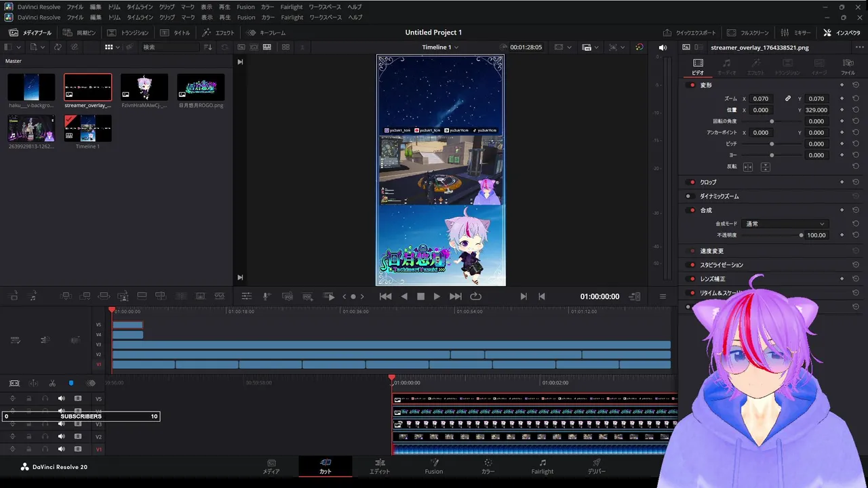Mute the V5 track speaker

(x=61, y=399)
